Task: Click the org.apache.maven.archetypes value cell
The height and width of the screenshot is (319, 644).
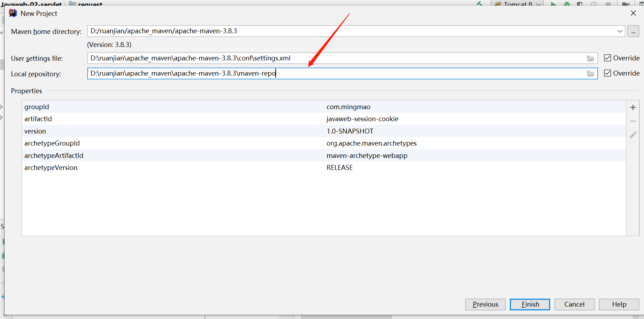Action: coord(371,143)
